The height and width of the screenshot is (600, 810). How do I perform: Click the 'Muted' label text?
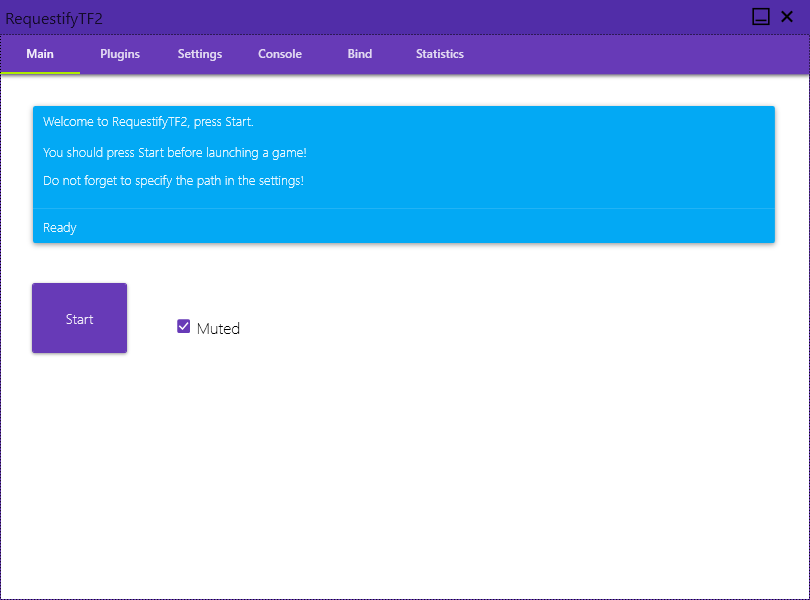[x=218, y=329]
